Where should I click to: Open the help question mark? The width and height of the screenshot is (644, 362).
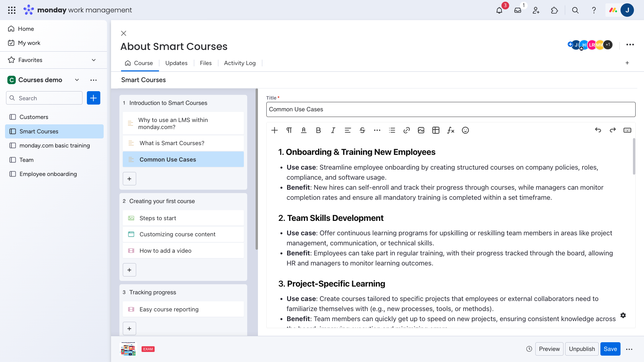pyautogui.click(x=594, y=10)
